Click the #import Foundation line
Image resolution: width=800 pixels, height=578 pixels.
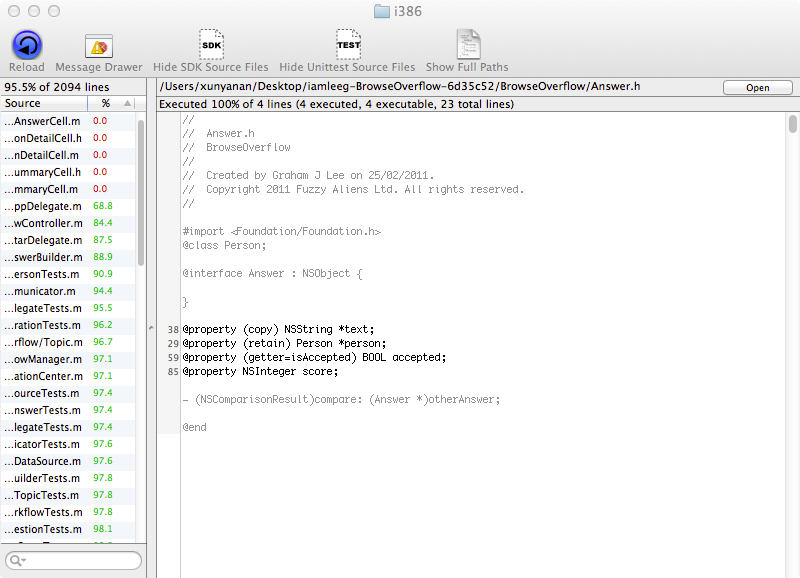[x=282, y=232]
